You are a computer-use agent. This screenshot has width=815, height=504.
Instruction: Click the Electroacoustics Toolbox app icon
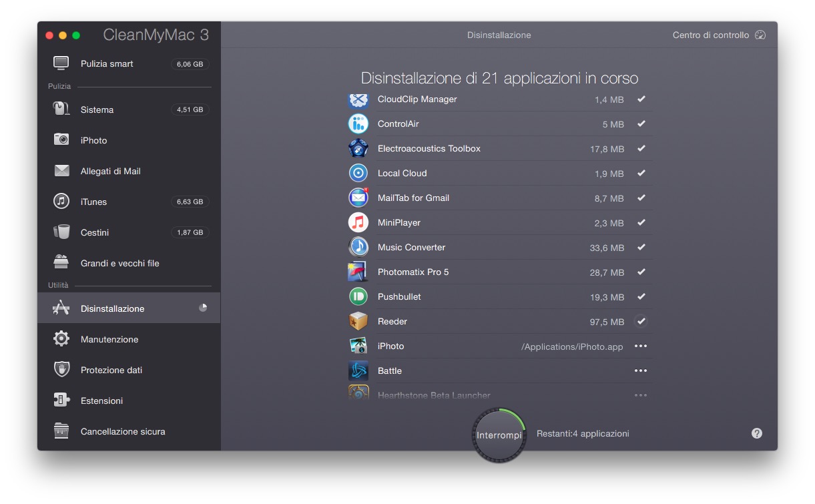tap(358, 148)
